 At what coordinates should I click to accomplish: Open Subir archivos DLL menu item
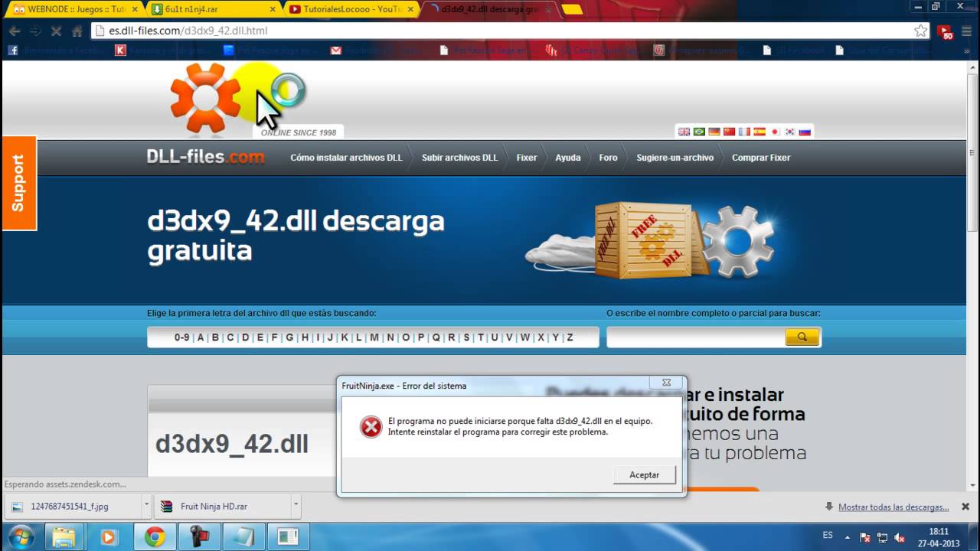pyautogui.click(x=459, y=158)
